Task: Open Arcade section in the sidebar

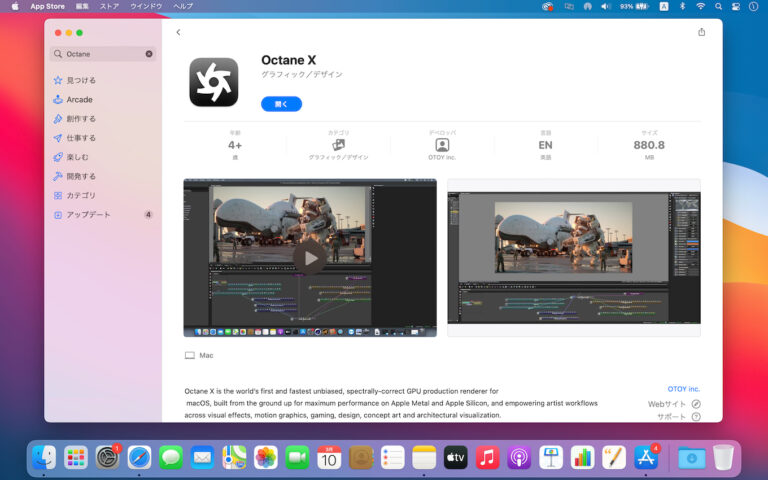Action: pos(79,100)
